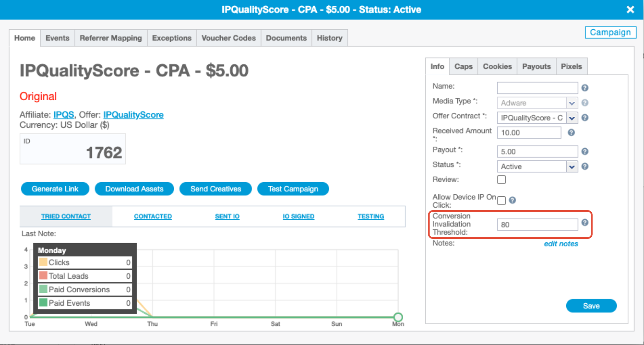Click help icon beside Payout field

click(x=585, y=152)
